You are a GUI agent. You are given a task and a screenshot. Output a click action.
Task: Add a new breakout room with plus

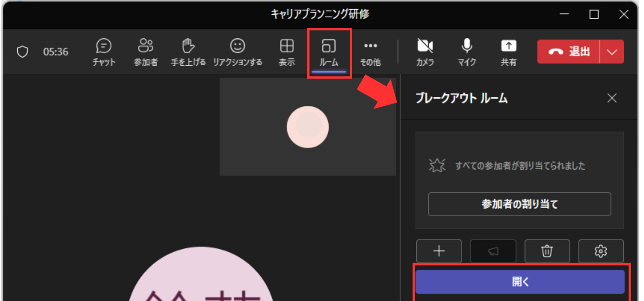[x=439, y=251]
